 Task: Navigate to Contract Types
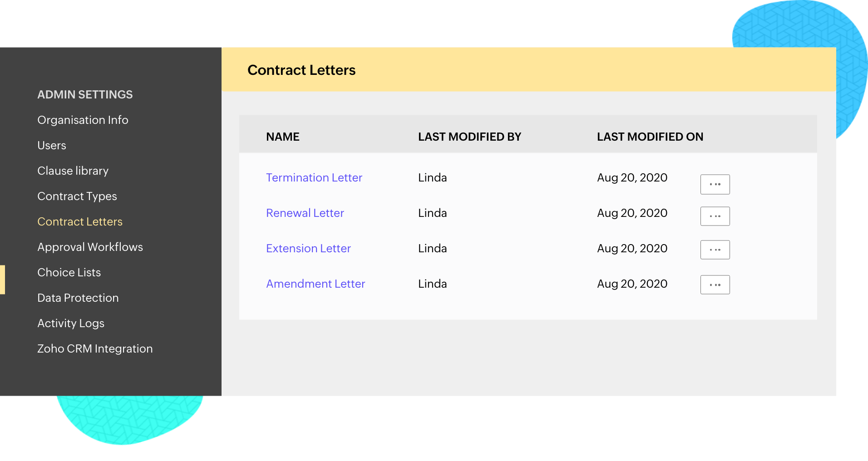[77, 196]
